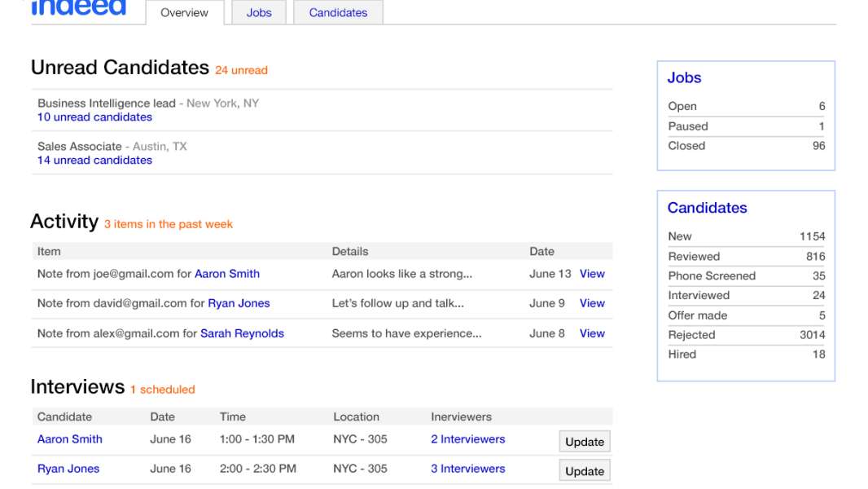Open the Candidates sidebar panel heading
868x489 pixels.
coord(707,208)
